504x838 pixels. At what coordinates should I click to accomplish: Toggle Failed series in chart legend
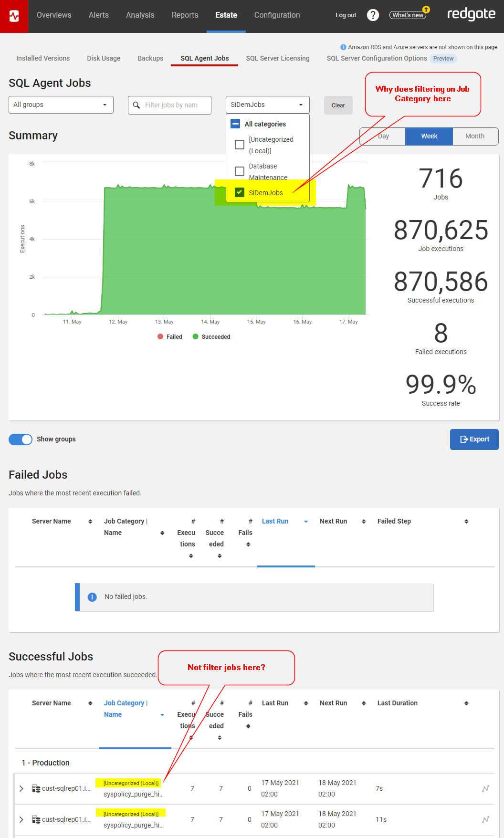click(170, 337)
